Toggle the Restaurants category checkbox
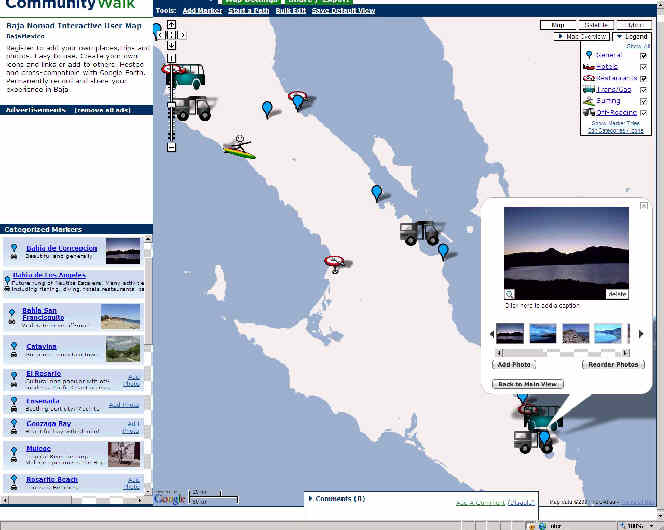 tap(644, 78)
